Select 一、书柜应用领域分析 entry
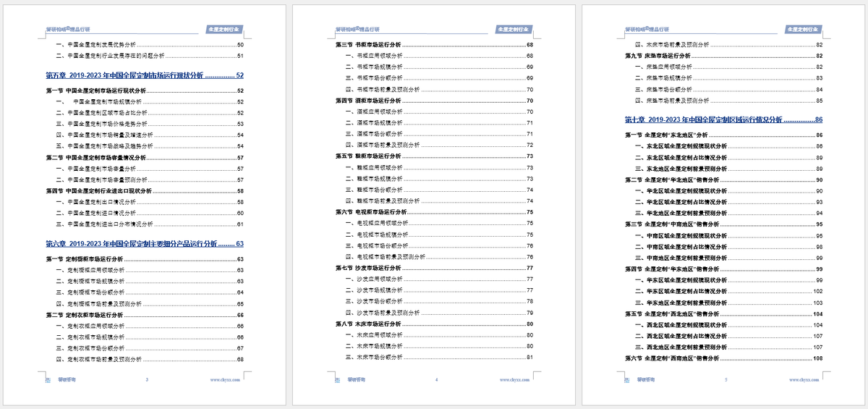868x409 pixels. pyautogui.click(x=439, y=56)
